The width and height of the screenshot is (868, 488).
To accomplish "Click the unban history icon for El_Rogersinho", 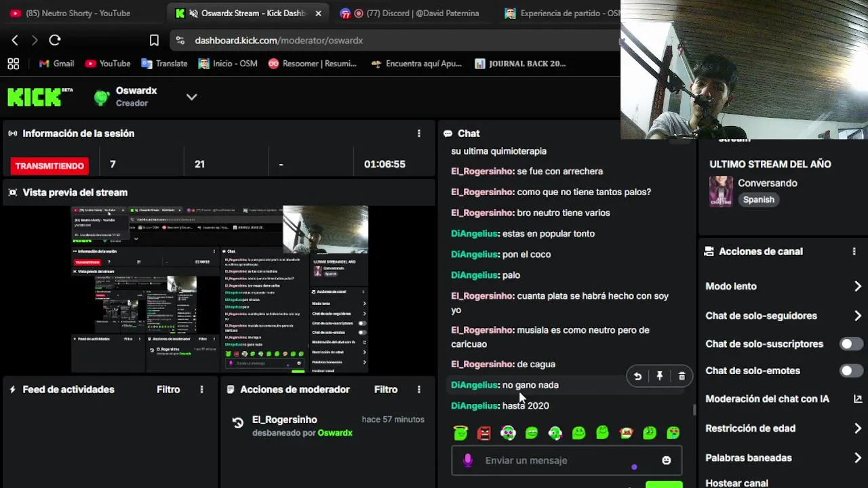I will [238, 423].
